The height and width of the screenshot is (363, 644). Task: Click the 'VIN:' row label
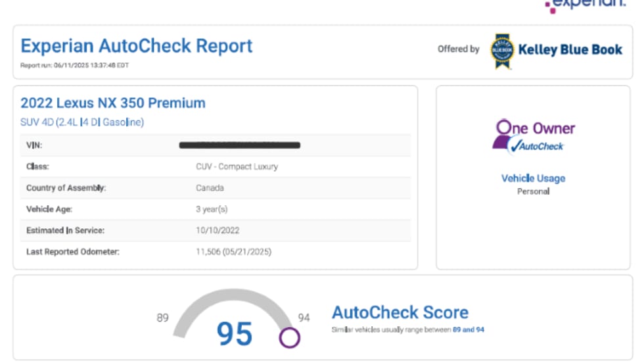click(x=34, y=145)
